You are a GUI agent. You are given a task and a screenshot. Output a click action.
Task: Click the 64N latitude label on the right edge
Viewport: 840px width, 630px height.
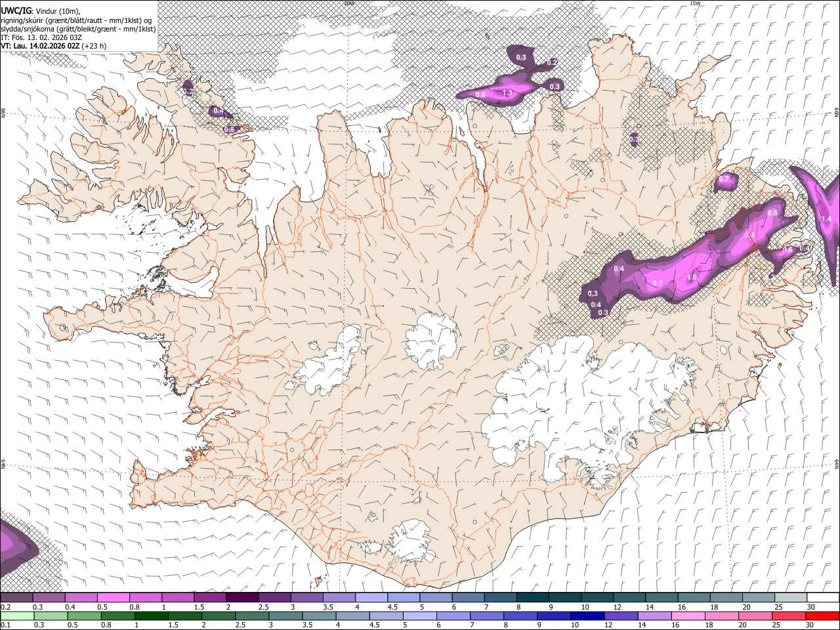pos(837,463)
